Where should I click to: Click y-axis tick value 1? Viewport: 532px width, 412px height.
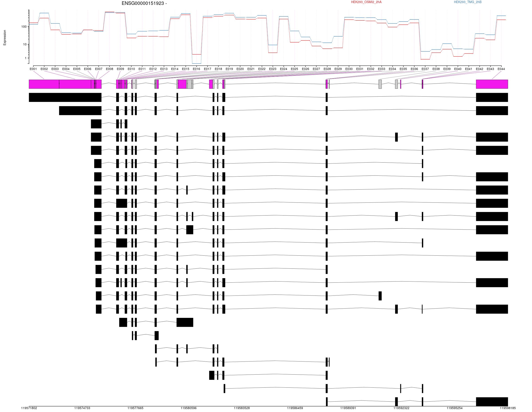25,58
